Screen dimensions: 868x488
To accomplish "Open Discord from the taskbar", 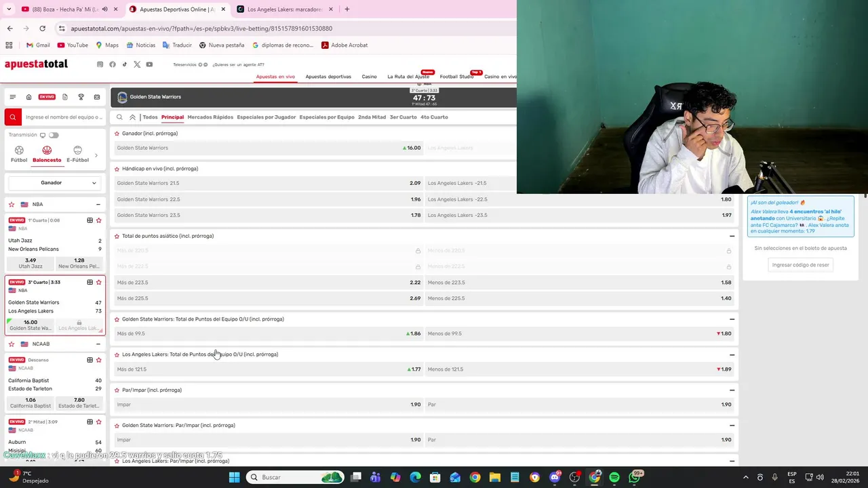I will [555, 477].
